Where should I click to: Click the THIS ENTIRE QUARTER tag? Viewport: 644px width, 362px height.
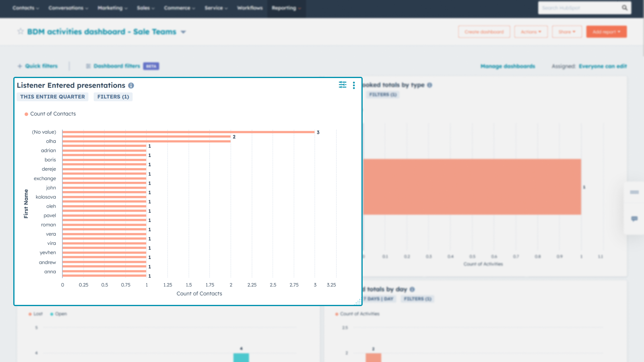pyautogui.click(x=52, y=97)
